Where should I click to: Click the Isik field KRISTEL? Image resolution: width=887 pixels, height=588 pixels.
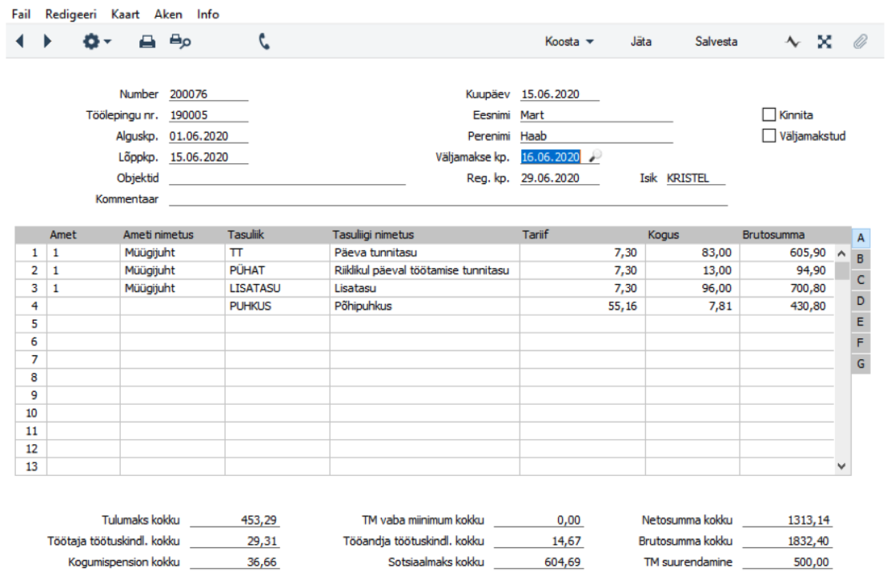pos(695,178)
